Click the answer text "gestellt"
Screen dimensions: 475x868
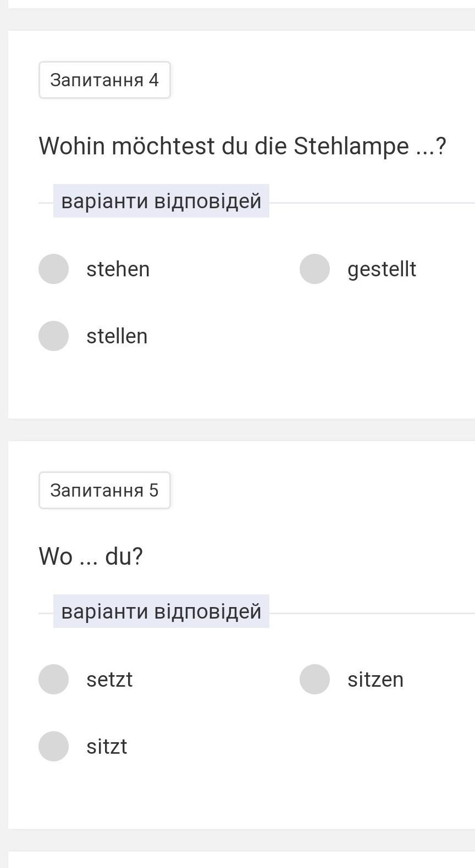(382, 269)
